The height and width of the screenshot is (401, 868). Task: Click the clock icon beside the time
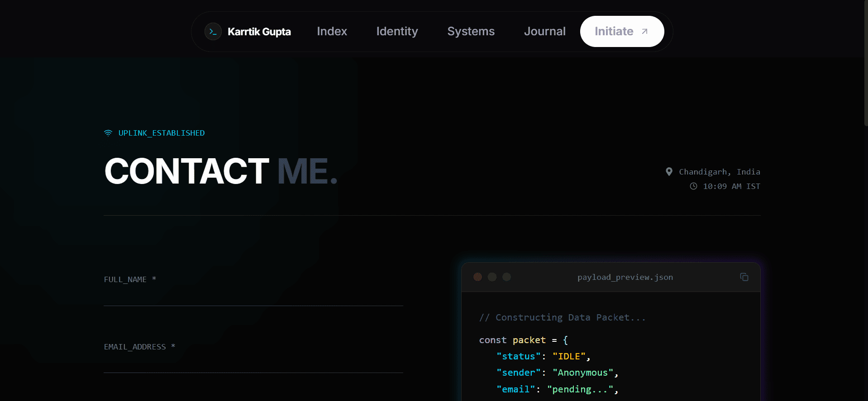[x=693, y=186]
